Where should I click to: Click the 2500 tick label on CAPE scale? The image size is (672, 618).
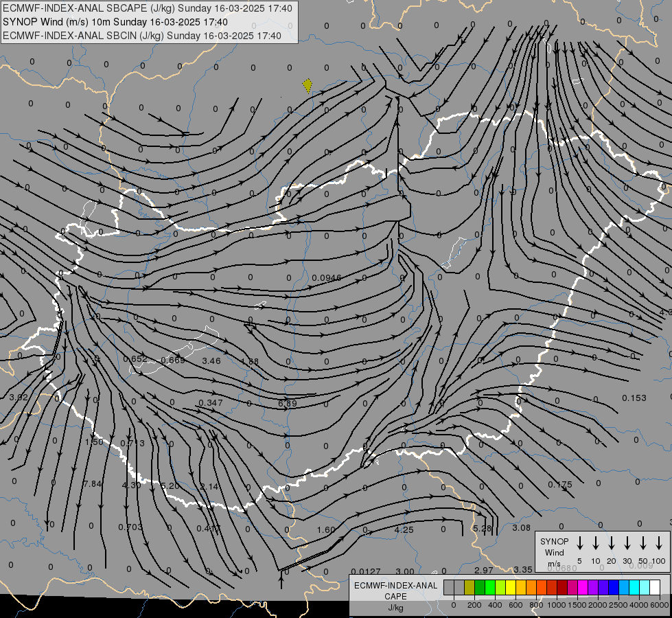[x=618, y=605]
